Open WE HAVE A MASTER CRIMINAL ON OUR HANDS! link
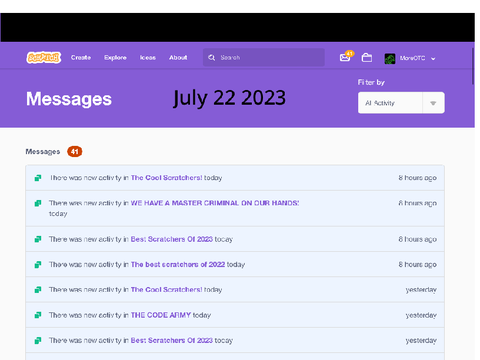Image resolution: width=480 pixels, height=360 pixels. (x=215, y=203)
